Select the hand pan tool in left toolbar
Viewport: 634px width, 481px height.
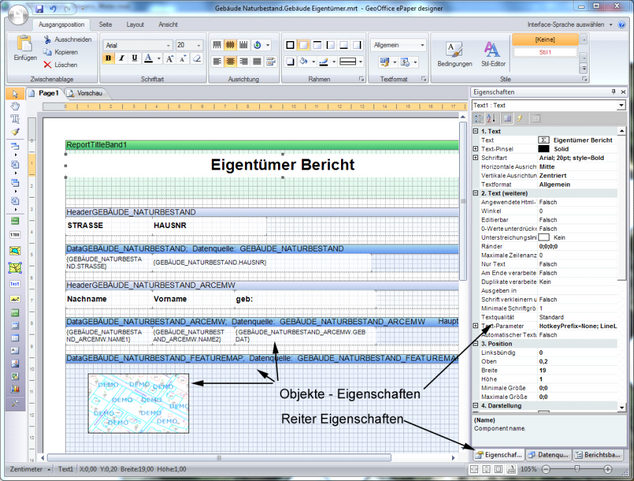[15, 106]
